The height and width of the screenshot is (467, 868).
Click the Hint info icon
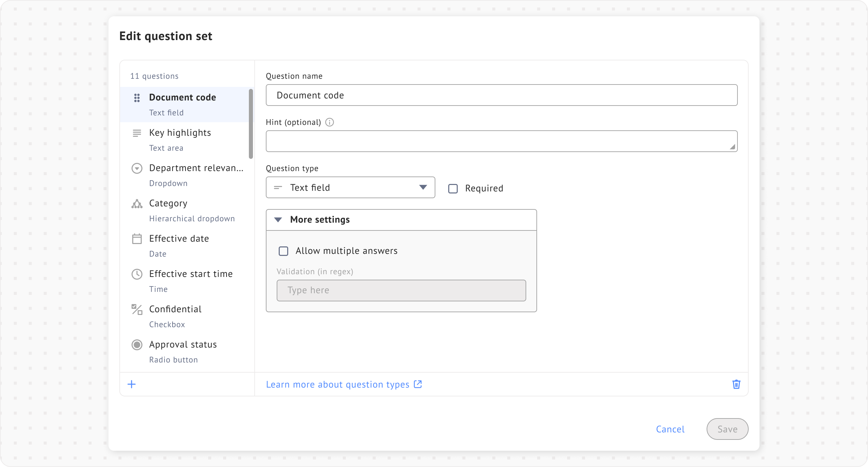tap(330, 122)
